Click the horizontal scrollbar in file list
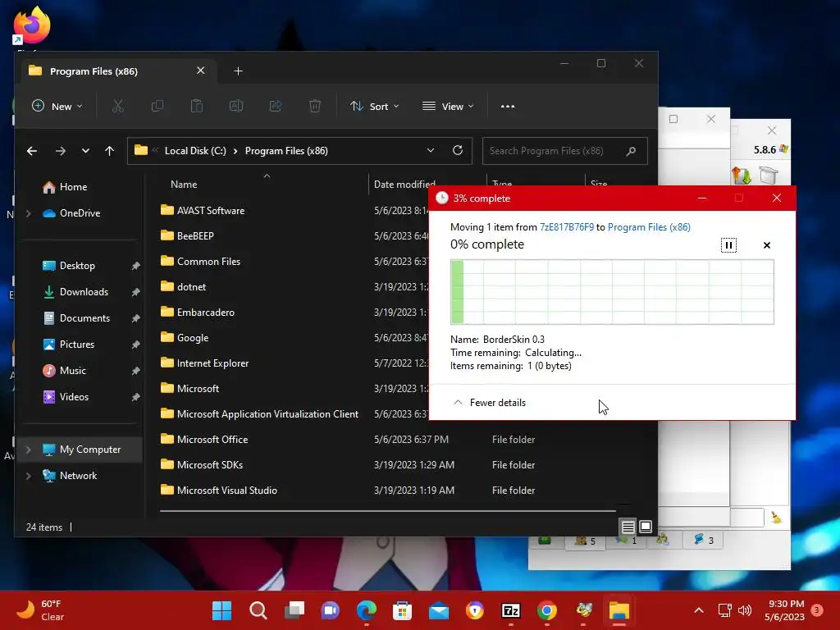Viewport: 840px width, 630px height. tap(387, 511)
